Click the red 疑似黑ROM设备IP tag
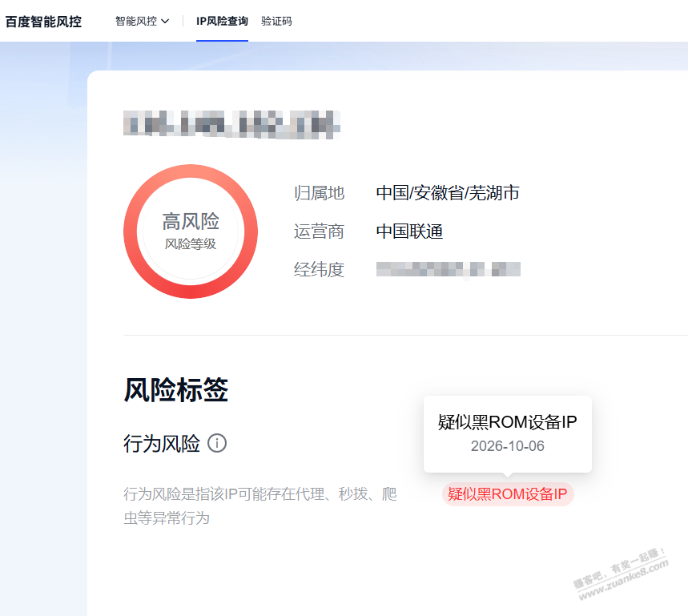 pos(508,494)
